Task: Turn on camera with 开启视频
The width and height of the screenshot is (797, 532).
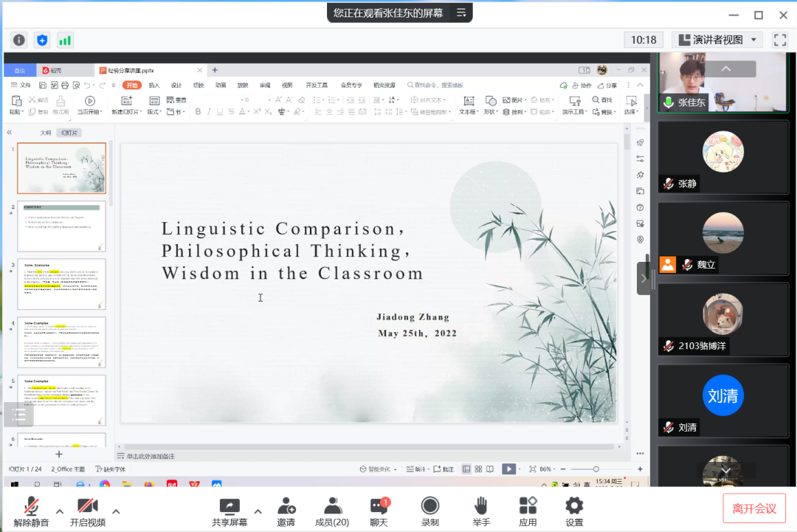Action: click(88, 511)
